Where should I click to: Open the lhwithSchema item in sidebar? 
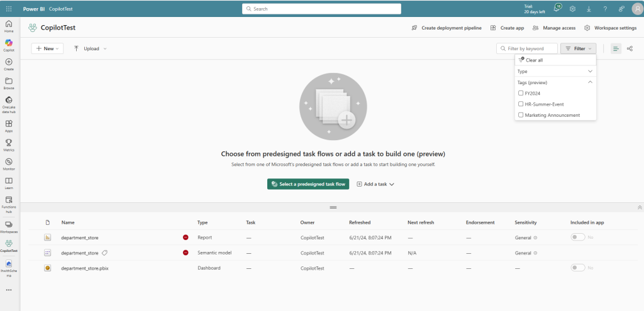point(9,268)
